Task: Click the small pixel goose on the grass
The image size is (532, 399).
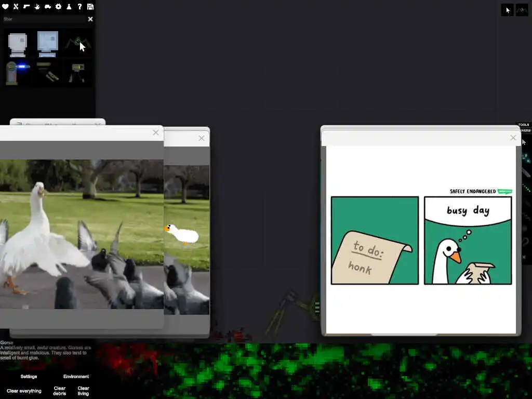Action: (x=182, y=234)
